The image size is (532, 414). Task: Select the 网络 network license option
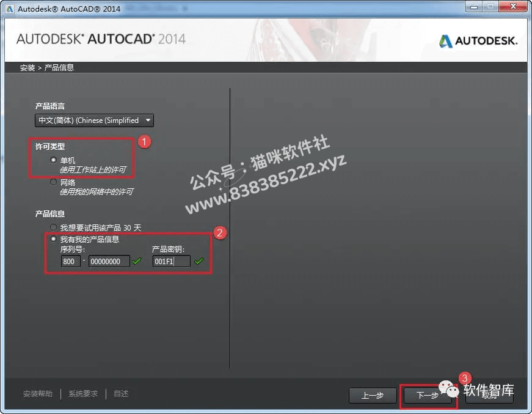(53, 182)
